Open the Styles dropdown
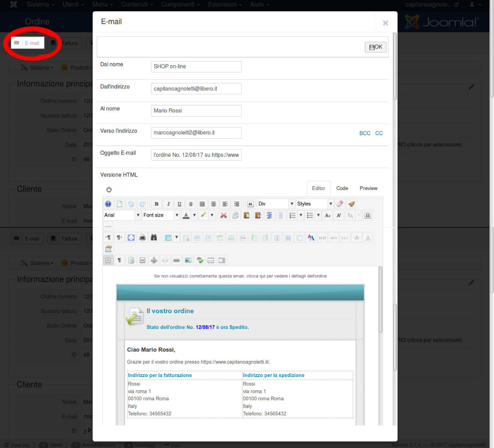 (x=315, y=204)
